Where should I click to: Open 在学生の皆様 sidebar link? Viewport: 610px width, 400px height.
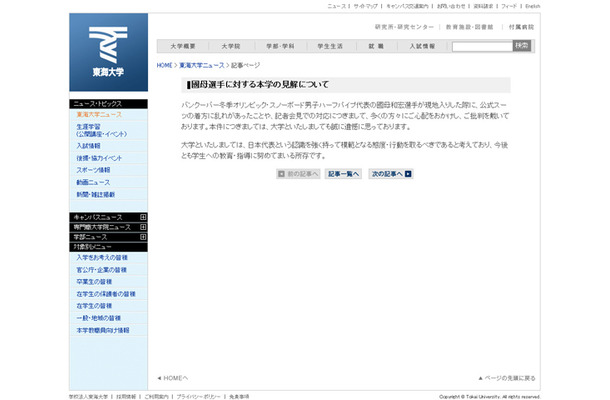coord(94,306)
